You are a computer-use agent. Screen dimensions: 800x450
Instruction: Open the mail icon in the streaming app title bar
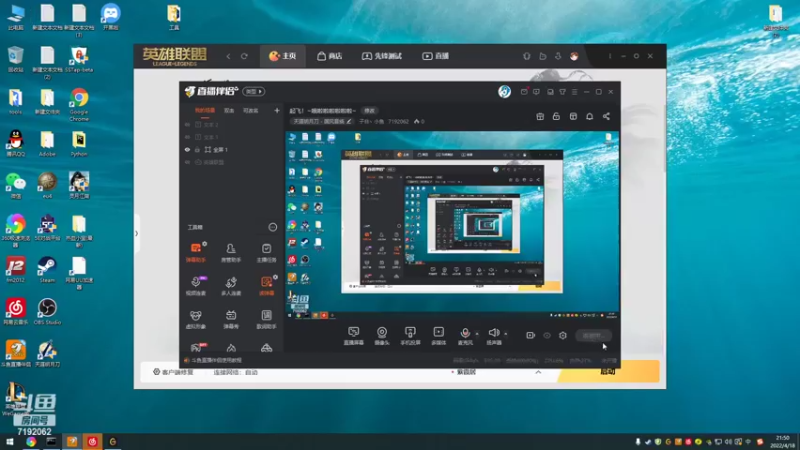(x=524, y=92)
